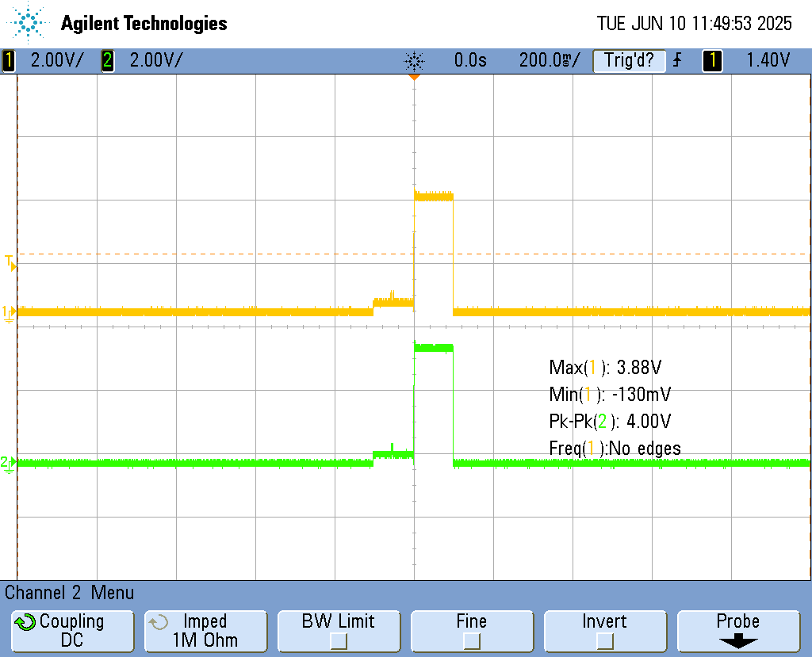Click the Channel 2 Menu title

(70, 592)
